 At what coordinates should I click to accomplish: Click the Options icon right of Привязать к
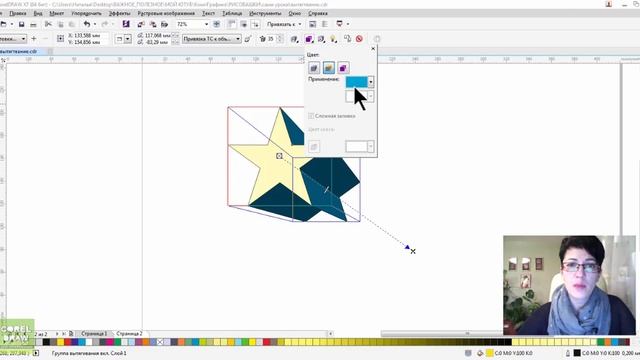tap(312, 24)
